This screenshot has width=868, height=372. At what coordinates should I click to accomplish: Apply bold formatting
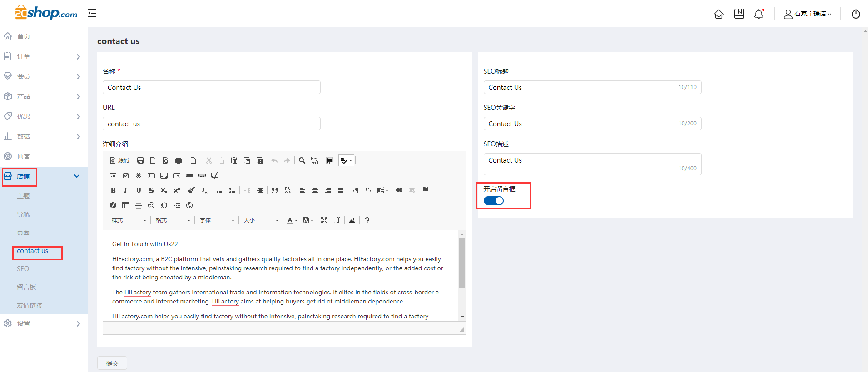point(113,190)
